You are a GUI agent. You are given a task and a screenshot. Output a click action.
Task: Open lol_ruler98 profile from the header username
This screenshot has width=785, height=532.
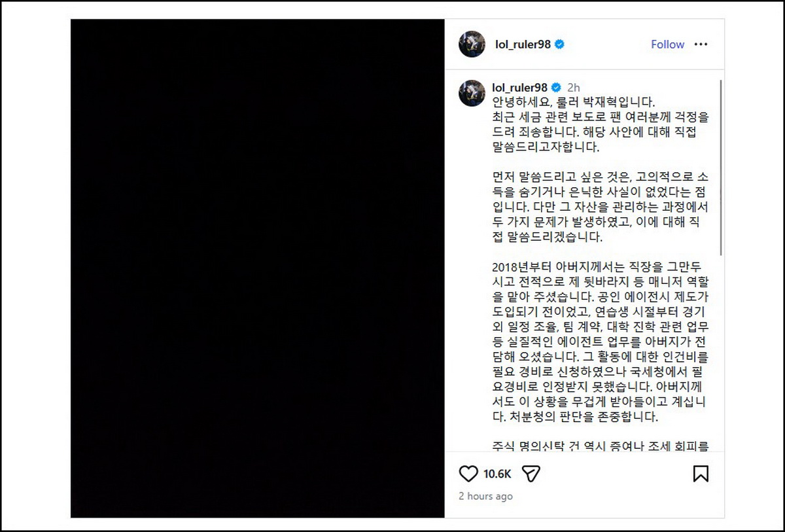pyautogui.click(x=522, y=44)
